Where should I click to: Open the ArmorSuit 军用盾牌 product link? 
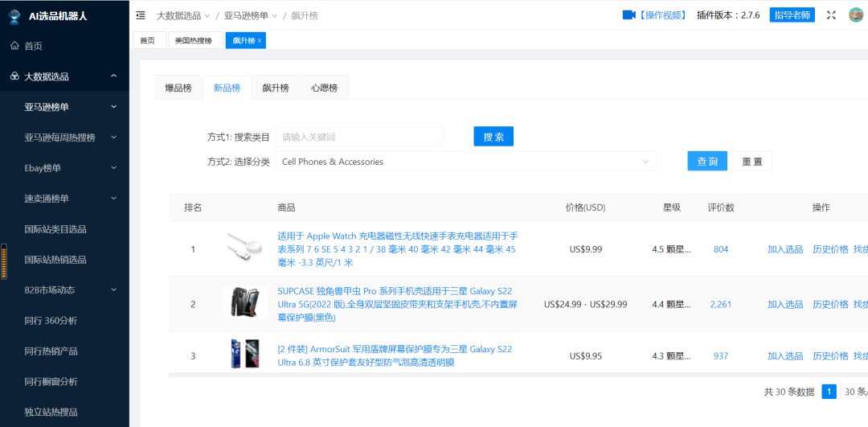coord(395,355)
